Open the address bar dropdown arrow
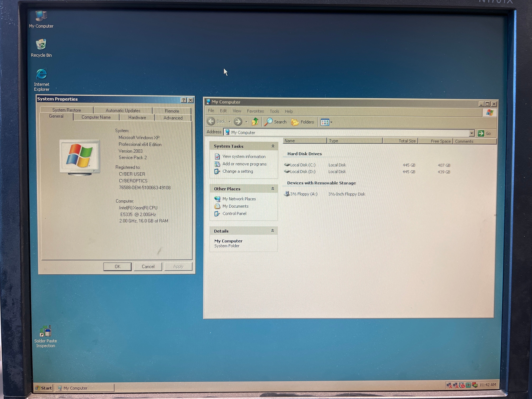This screenshot has width=532, height=399. (x=471, y=133)
